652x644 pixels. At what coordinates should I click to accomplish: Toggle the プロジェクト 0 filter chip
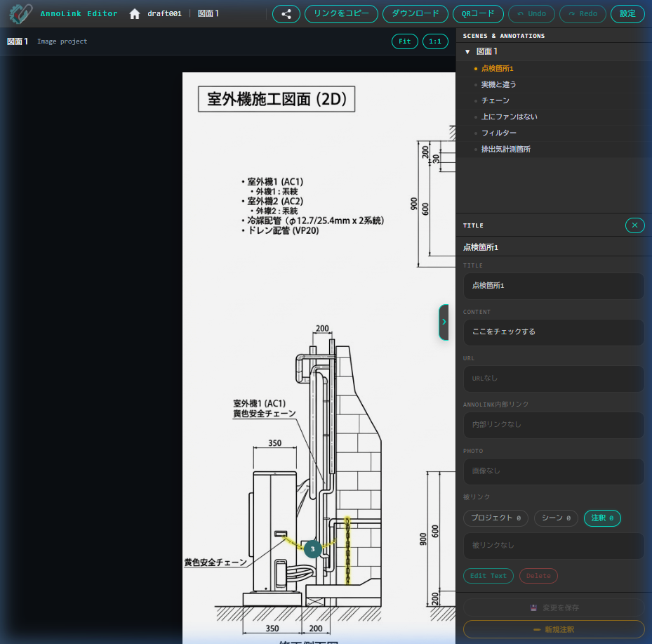coord(495,518)
